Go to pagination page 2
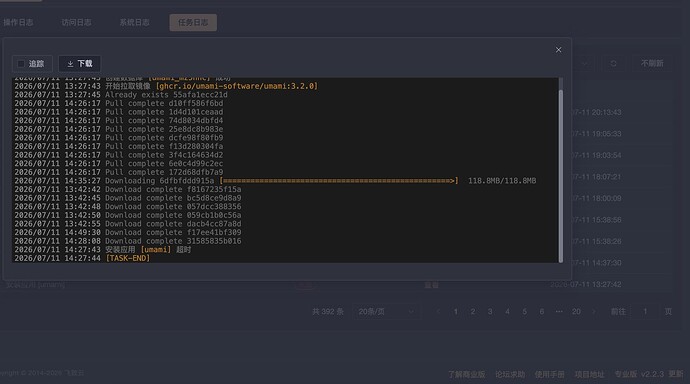The image size is (690, 384). click(x=473, y=311)
